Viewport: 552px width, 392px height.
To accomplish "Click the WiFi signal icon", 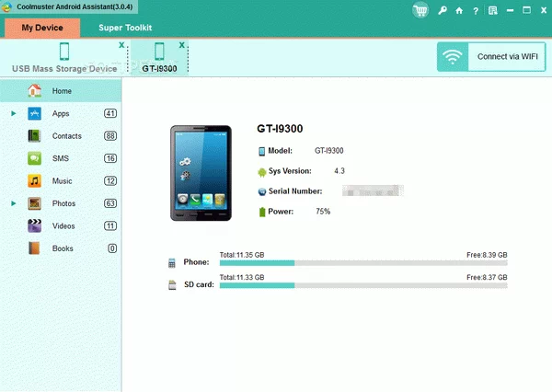I will (452, 56).
